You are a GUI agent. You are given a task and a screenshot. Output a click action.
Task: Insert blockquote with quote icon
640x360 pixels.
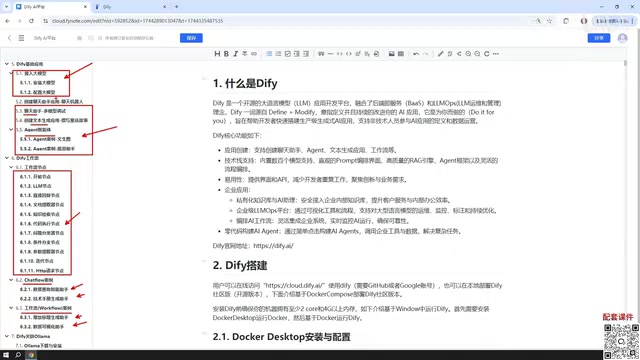[x=321, y=54]
